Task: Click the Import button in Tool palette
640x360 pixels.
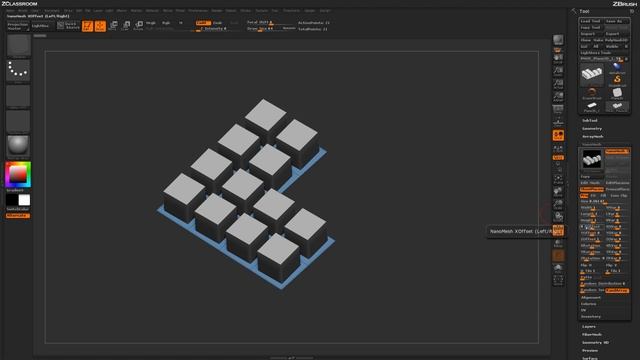Action: tap(591, 33)
